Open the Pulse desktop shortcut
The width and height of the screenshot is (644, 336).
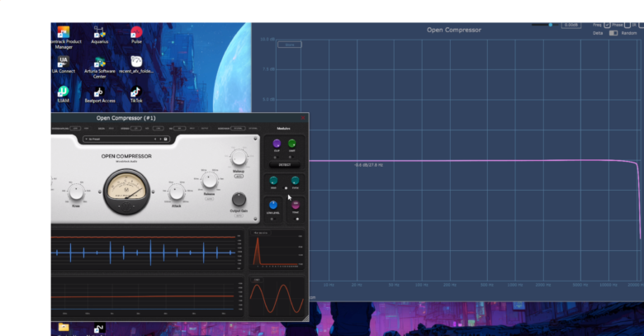pyautogui.click(x=136, y=34)
